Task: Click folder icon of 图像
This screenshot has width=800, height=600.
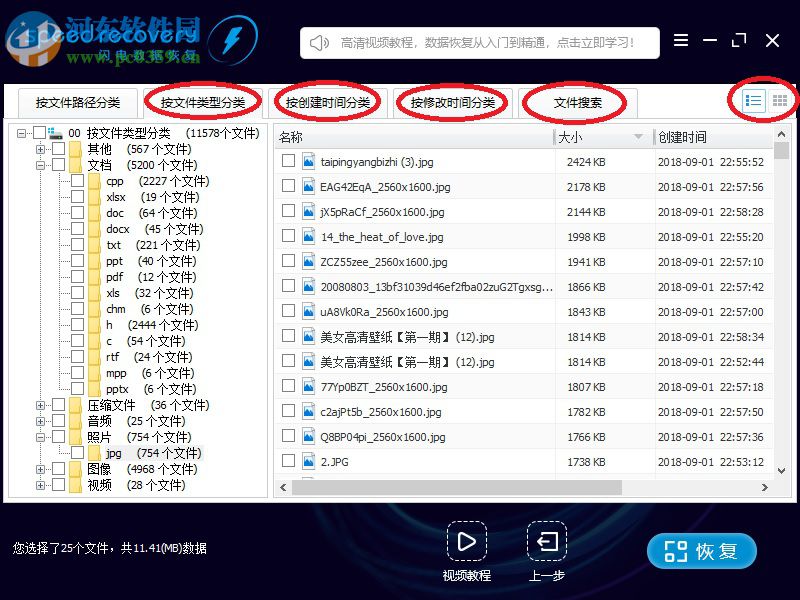Action: (76, 469)
